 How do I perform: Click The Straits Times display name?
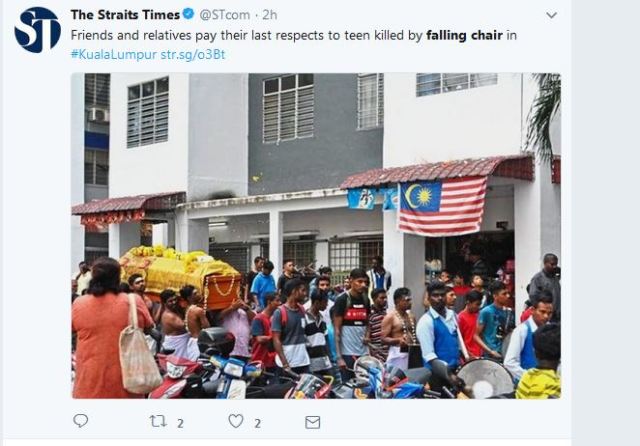click(x=125, y=15)
